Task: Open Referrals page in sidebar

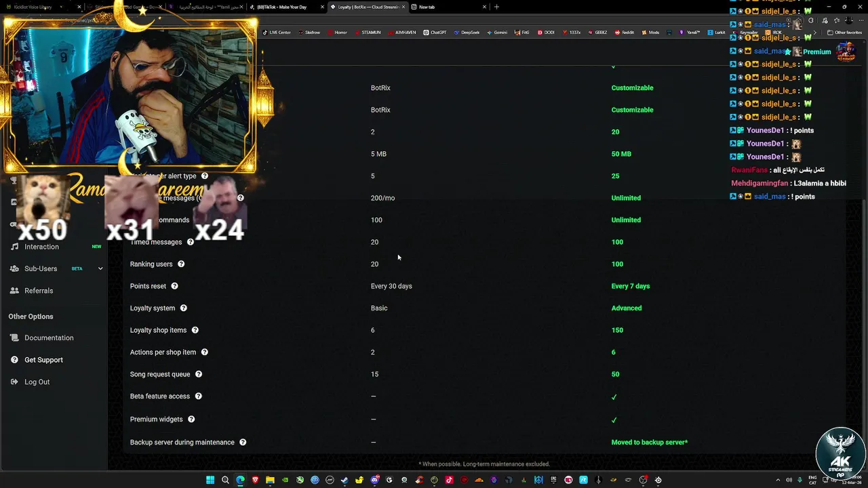Action: pyautogui.click(x=39, y=291)
